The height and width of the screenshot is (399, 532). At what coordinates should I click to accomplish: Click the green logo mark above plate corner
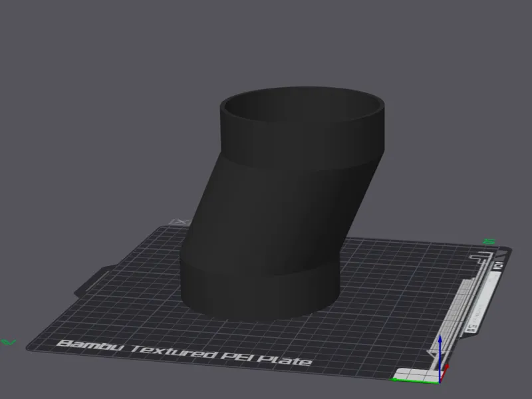coord(489,241)
